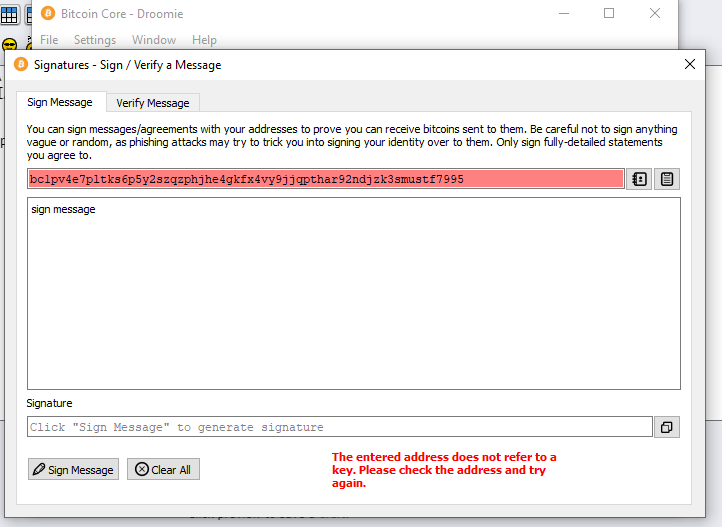Click the Signature output field
The image size is (722, 527).
click(340, 427)
